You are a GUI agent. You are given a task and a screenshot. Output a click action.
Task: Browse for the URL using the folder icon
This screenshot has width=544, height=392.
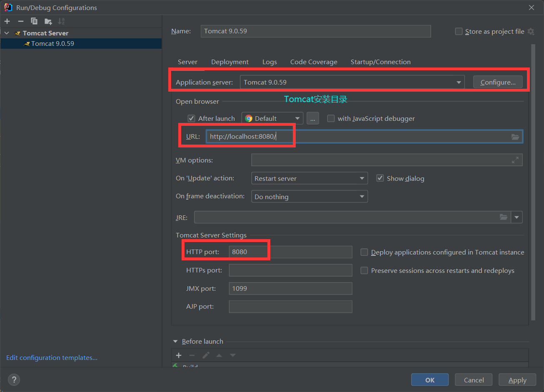(515, 137)
